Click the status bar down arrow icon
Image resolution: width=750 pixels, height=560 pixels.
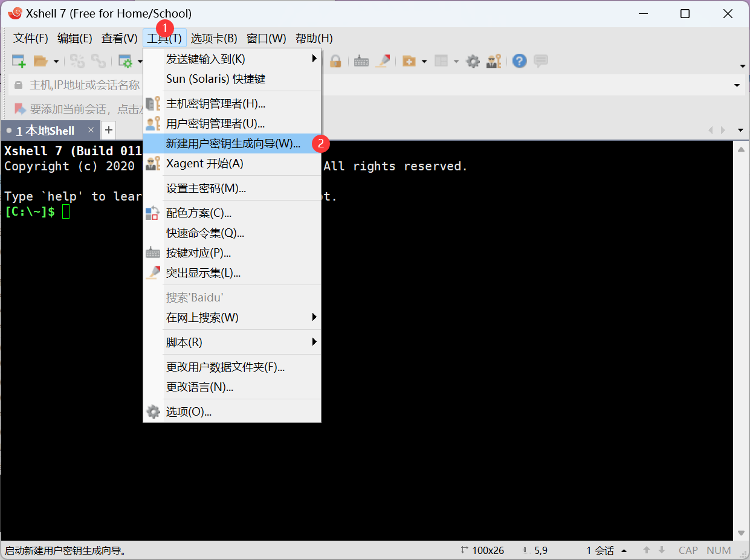[662, 550]
